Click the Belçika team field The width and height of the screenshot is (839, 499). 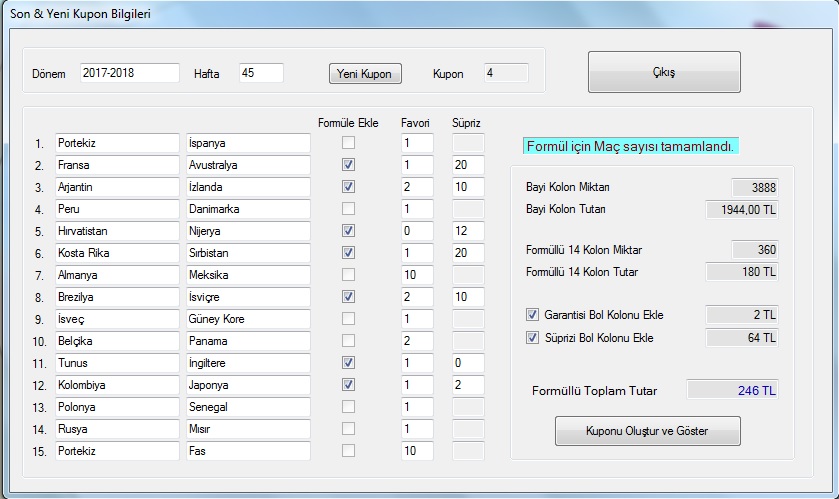117,341
